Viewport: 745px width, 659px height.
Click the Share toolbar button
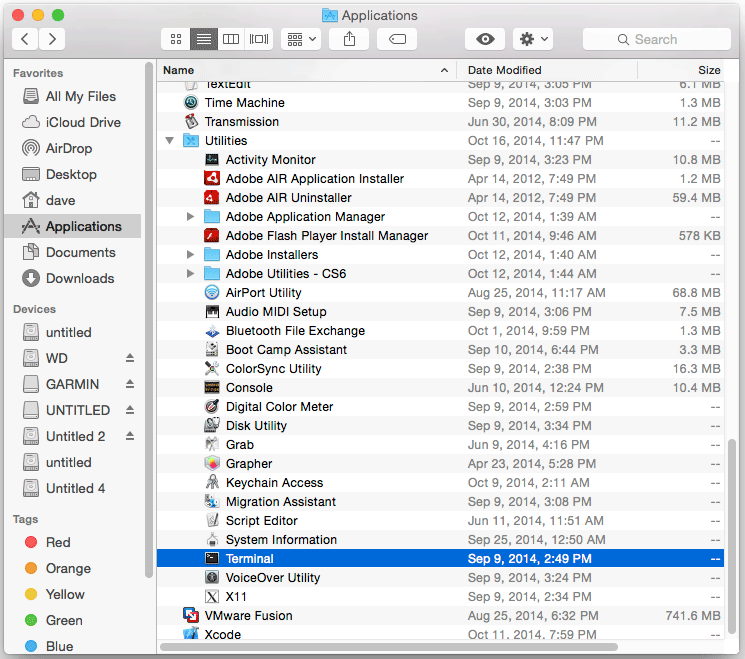coord(349,39)
